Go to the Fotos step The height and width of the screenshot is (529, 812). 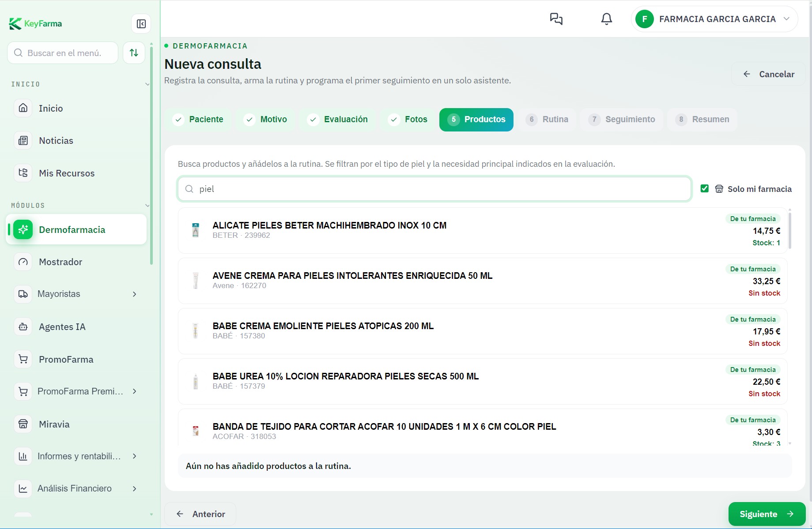pyautogui.click(x=408, y=120)
